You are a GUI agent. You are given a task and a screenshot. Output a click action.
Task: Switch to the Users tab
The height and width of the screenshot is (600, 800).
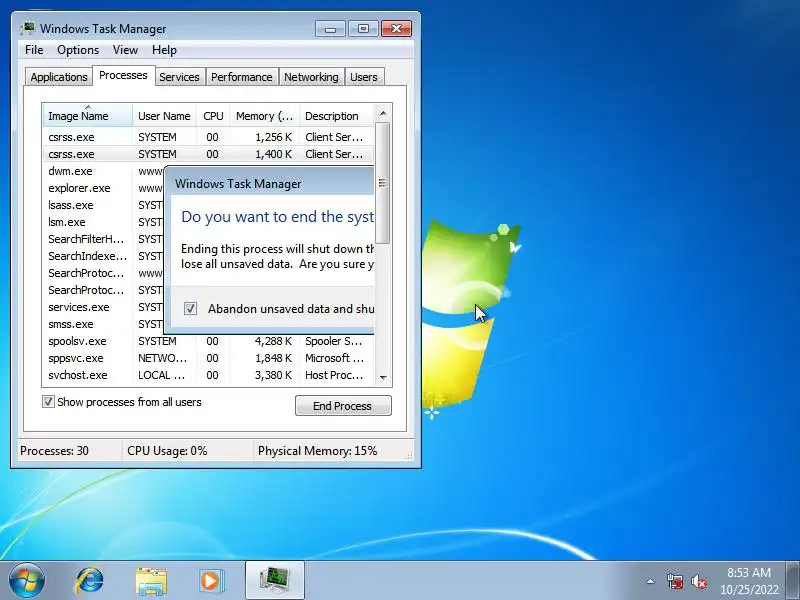coord(364,77)
